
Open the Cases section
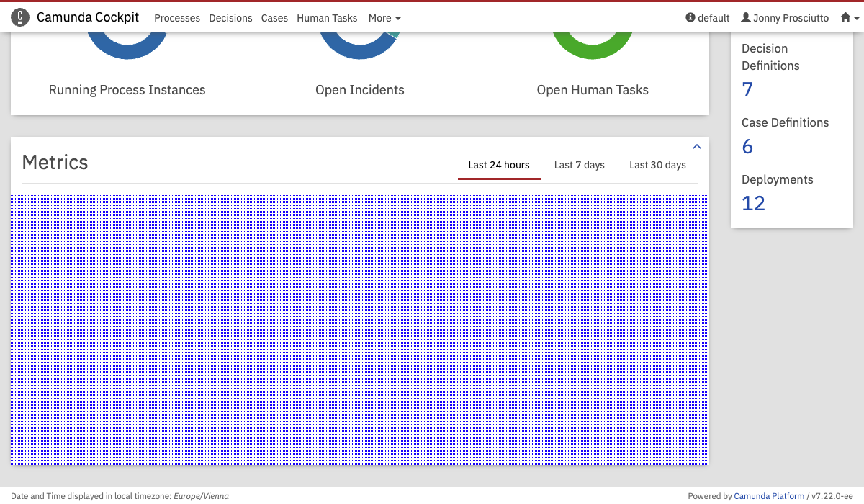[x=274, y=18]
